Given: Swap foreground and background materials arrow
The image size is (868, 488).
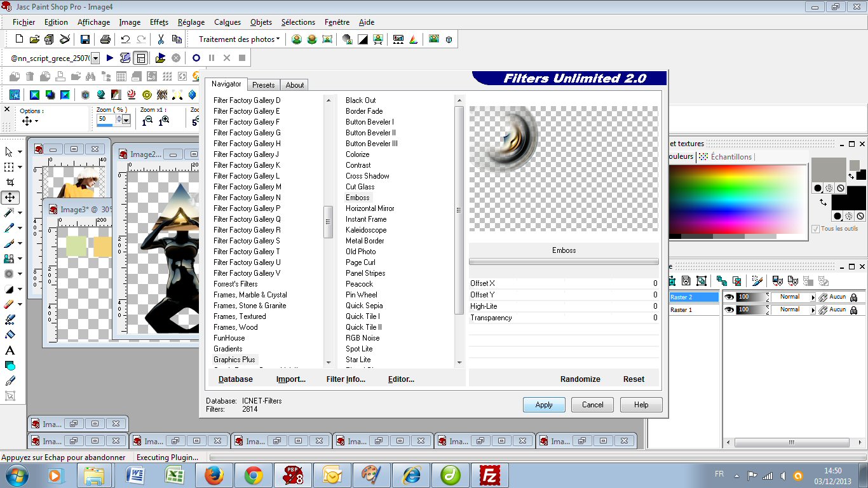Looking at the screenshot, I should tap(824, 202).
